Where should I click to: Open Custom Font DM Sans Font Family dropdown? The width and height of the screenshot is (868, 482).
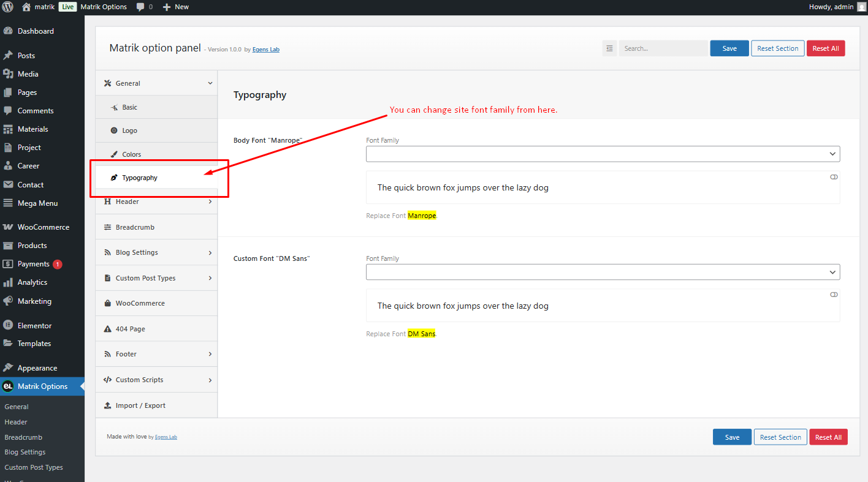tap(603, 272)
